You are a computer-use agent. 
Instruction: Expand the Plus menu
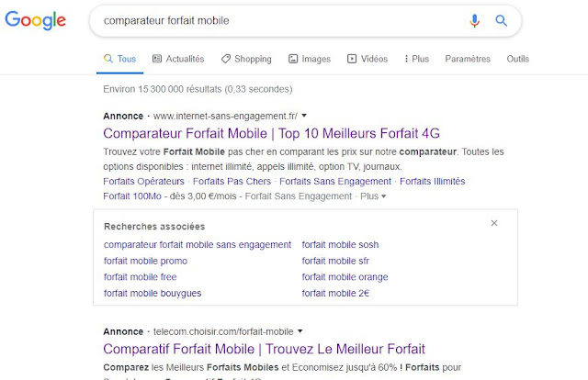pyautogui.click(x=415, y=59)
